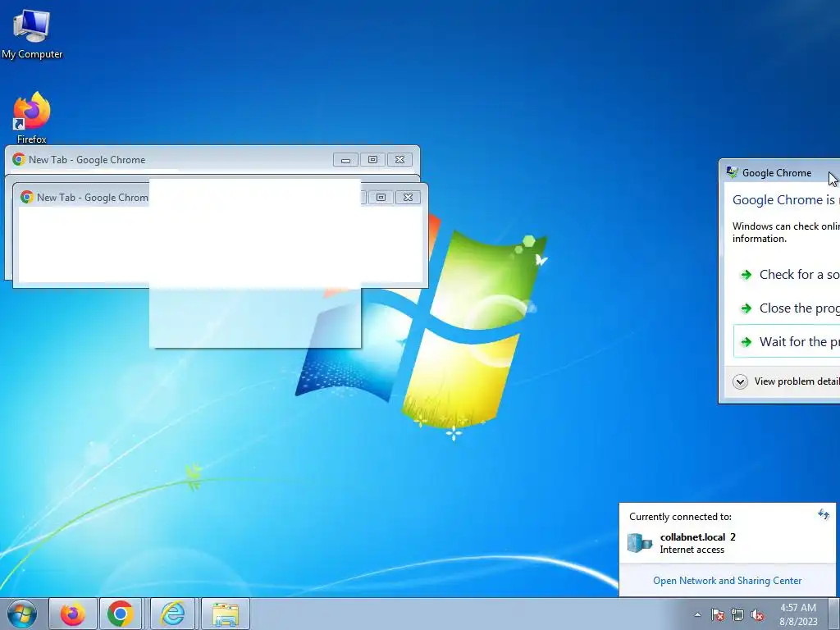Image resolution: width=840 pixels, height=630 pixels.
Task: Switch to Google Chrome in the taskbar
Action: (121, 614)
